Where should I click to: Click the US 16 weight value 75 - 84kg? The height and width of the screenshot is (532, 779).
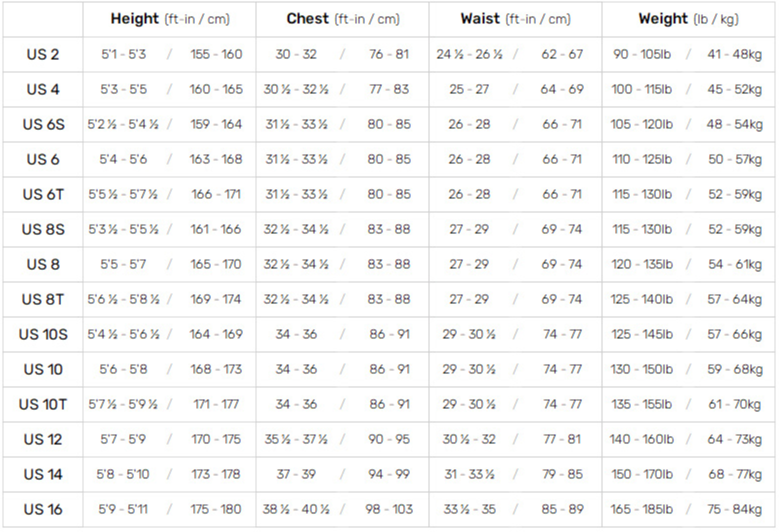(734, 509)
